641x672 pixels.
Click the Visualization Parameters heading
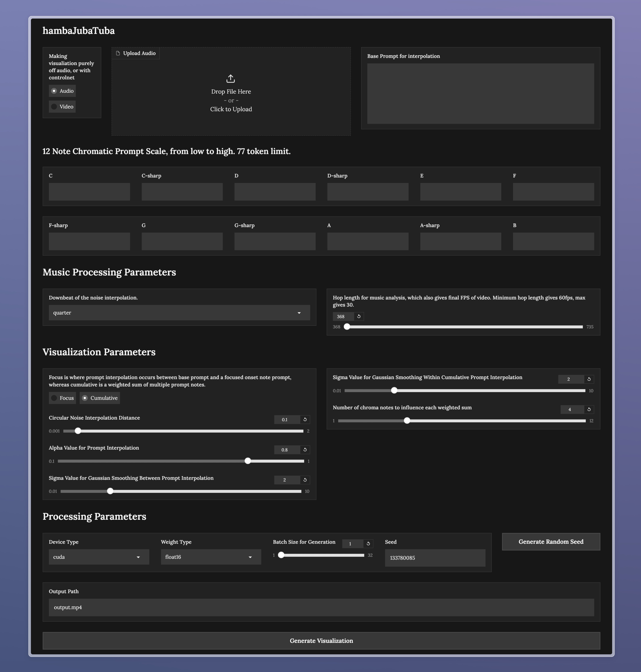tap(99, 352)
